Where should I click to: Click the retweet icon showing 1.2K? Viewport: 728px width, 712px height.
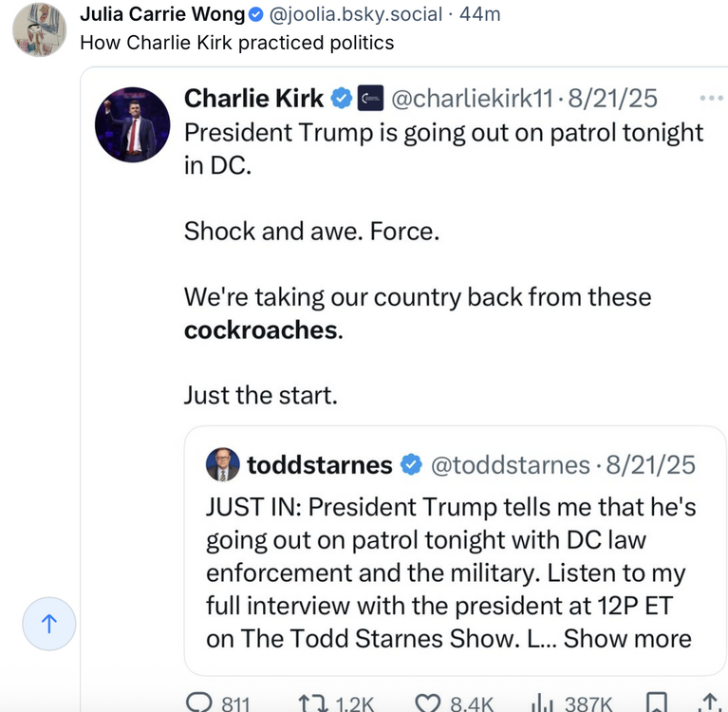pos(309,703)
